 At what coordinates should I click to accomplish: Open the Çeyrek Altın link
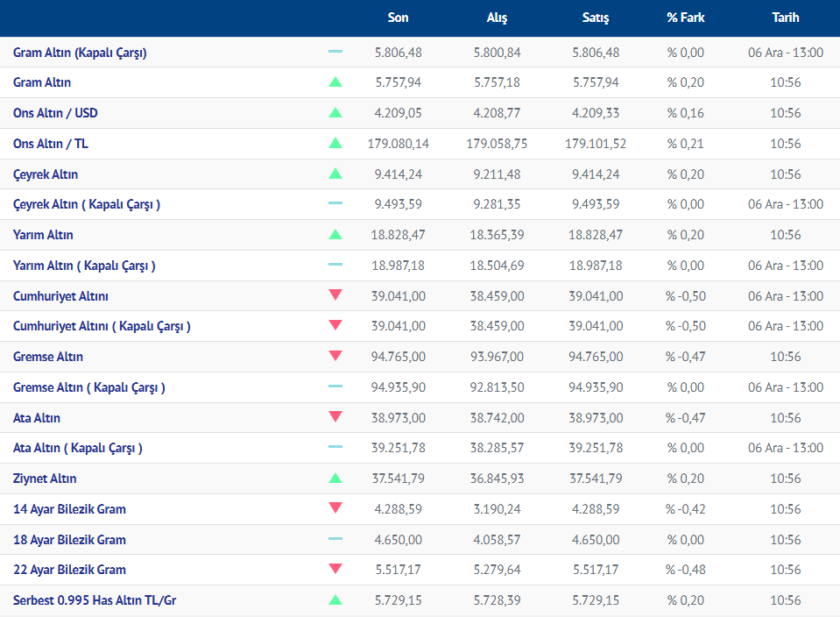tap(46, 174)
